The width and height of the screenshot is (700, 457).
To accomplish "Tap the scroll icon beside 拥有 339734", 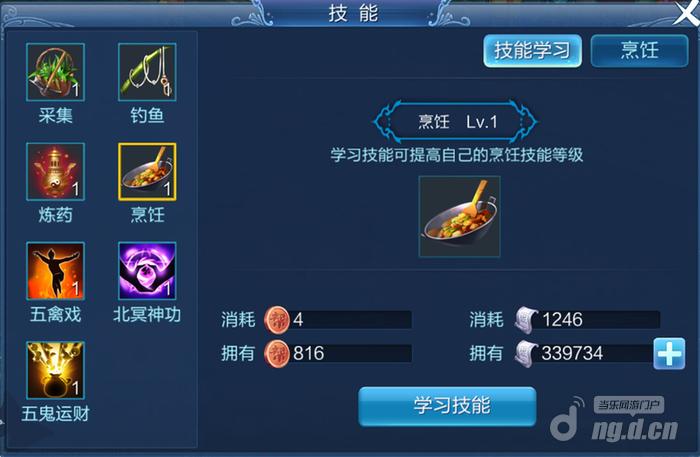I will [x=526, y=353].
